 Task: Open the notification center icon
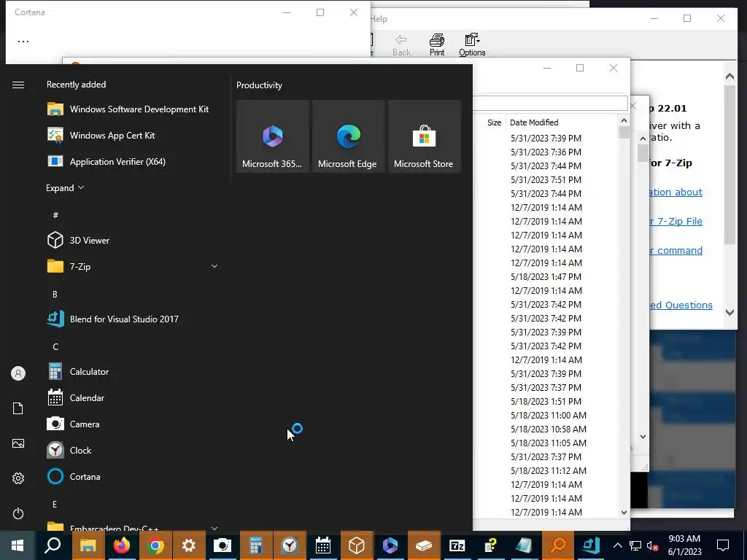pyautogui.click(x=723, y=545)
